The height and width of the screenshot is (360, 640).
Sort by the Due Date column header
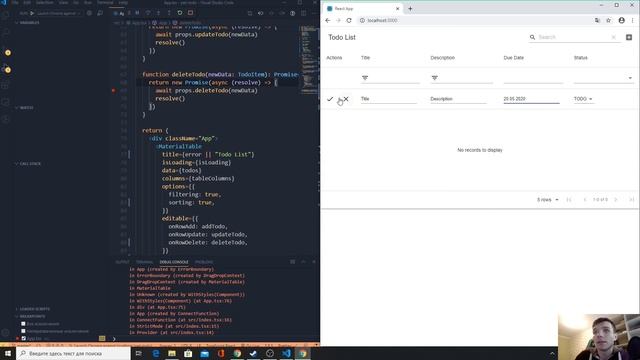513,58
